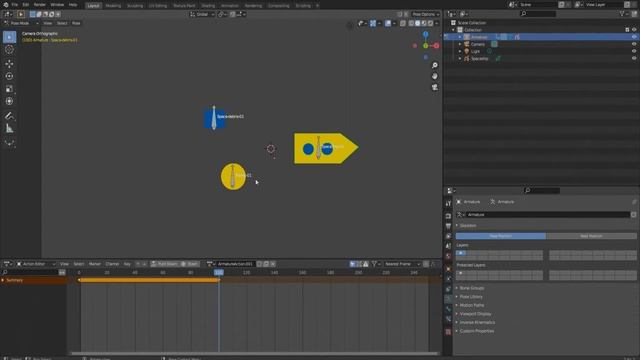Activate the Rotate tool in viewport toolbar

point(9,76)
